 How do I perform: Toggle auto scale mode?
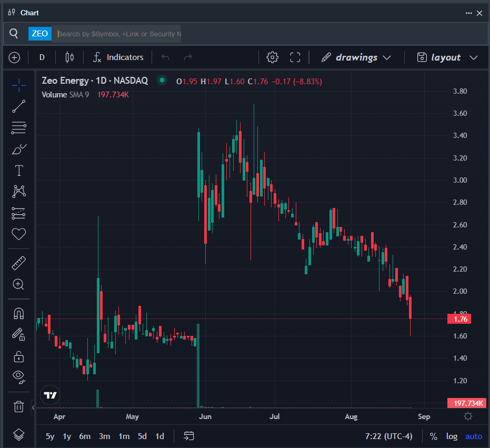click(474, 436)
